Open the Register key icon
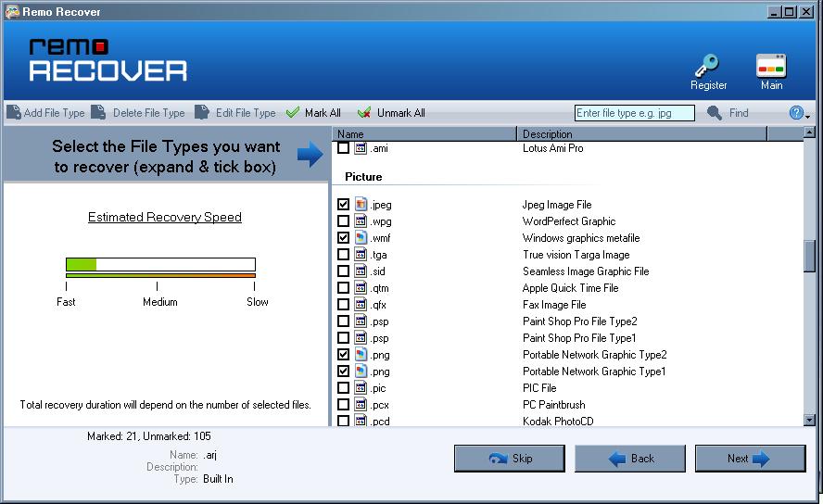 point(707,66)
